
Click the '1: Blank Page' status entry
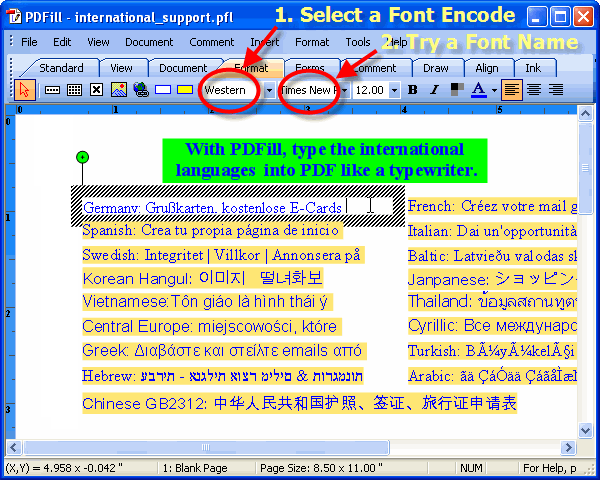[x=195, y=468]
